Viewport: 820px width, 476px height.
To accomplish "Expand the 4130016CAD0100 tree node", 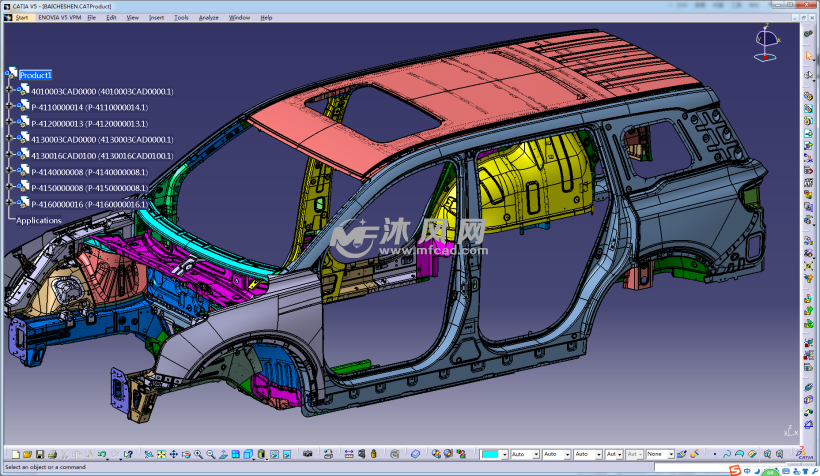I will [x=9, y=155].
